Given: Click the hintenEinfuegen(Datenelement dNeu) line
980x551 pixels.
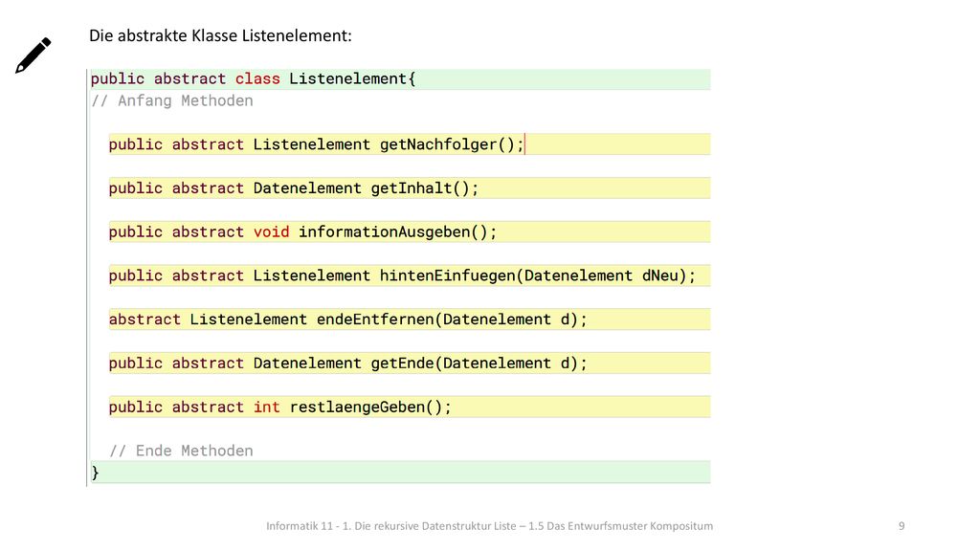Looking at the screenshot, I should (410, 275).
